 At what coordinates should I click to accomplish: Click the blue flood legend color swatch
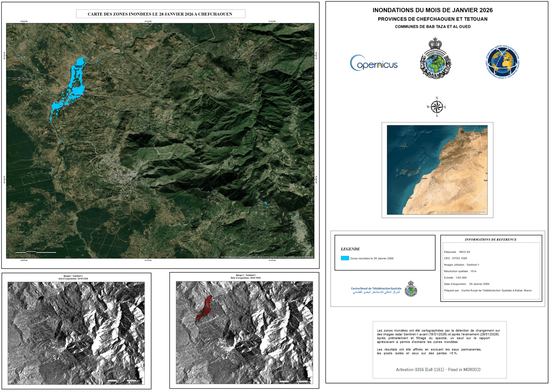tap(345, 258)
